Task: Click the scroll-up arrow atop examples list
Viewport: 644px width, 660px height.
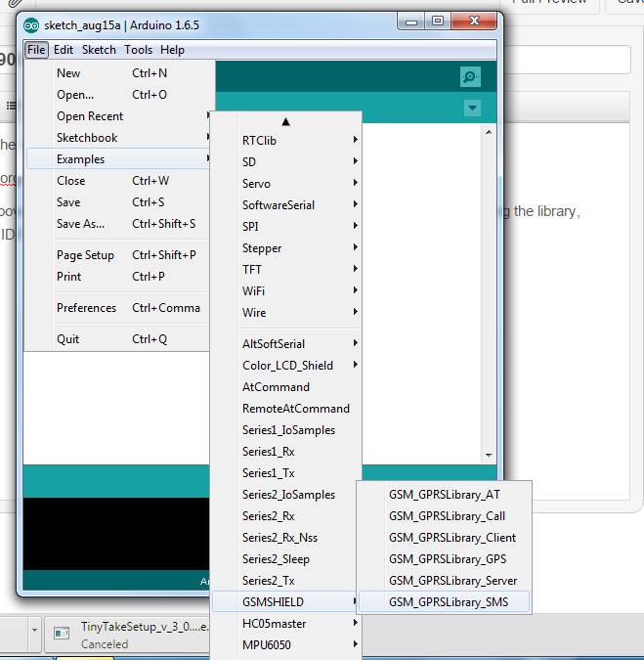Action: (286, 122)
